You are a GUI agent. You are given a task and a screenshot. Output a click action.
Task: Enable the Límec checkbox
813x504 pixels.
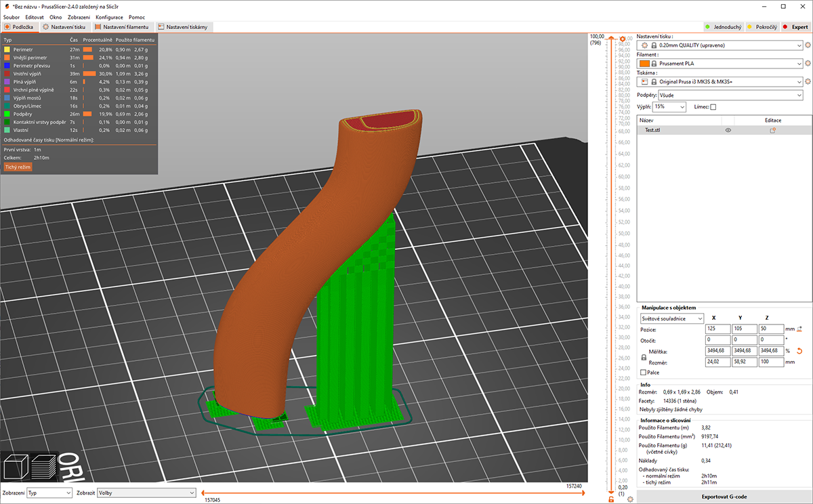pyautogui.click(x=713, y=107)
